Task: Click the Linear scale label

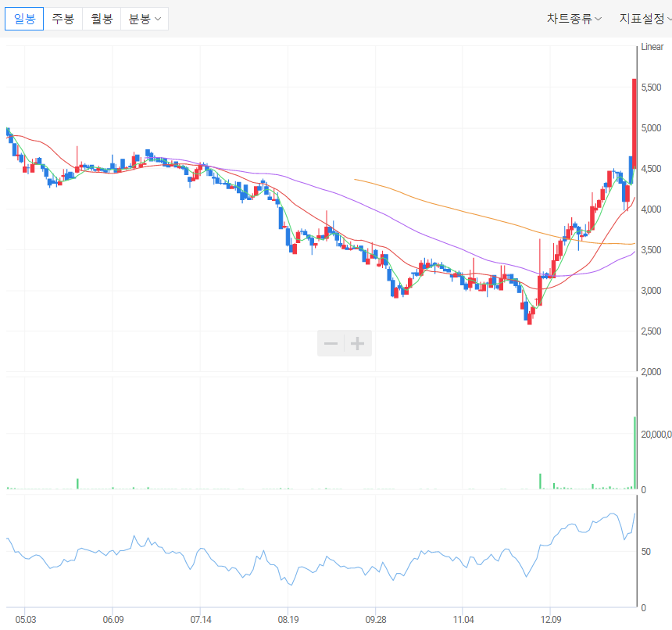Action: tap(652, 47)
